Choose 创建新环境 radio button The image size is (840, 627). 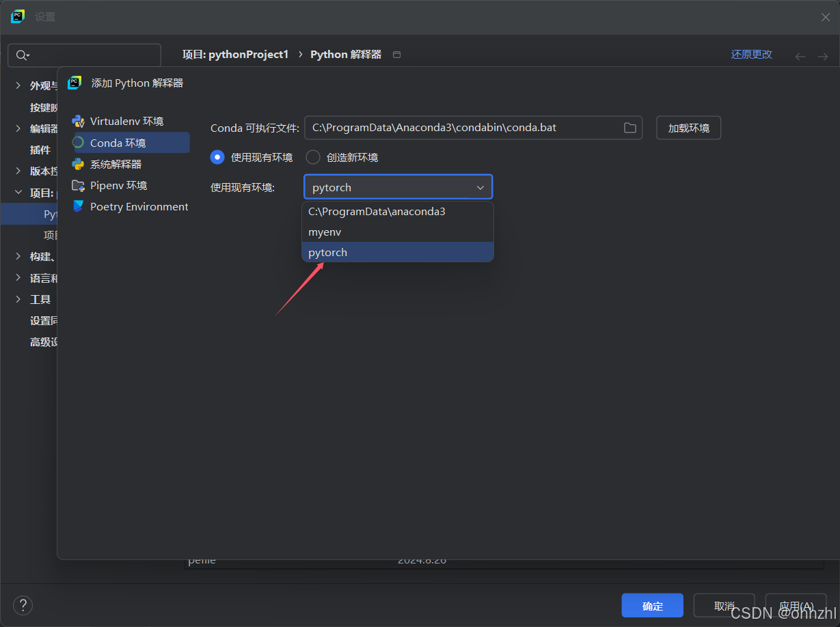(x=313, y=157)
